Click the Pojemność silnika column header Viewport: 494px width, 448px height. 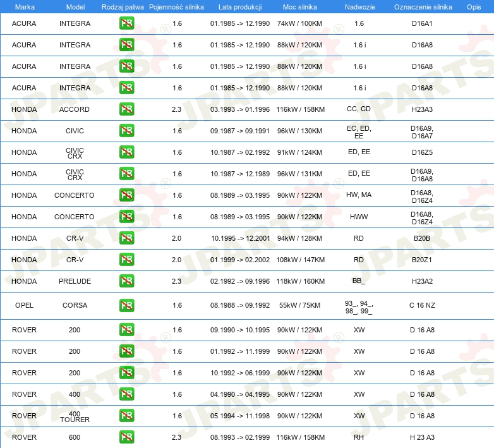tap(176, 7)
